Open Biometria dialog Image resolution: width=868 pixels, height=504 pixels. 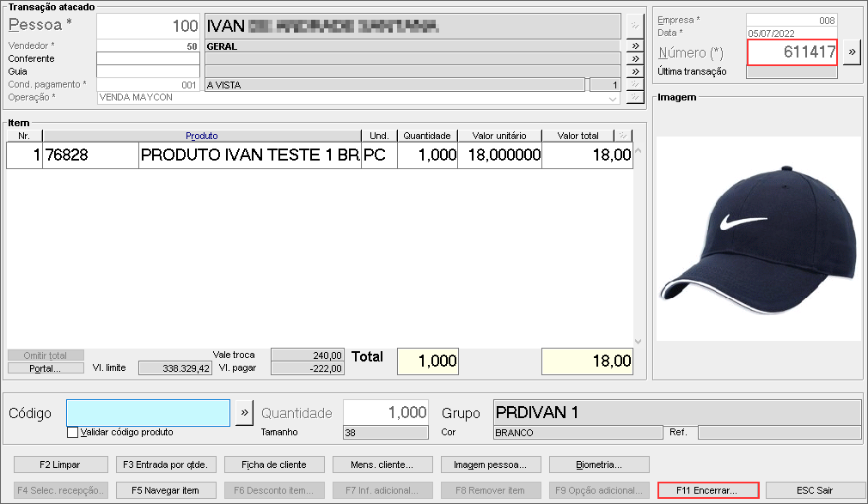[599, 465]
